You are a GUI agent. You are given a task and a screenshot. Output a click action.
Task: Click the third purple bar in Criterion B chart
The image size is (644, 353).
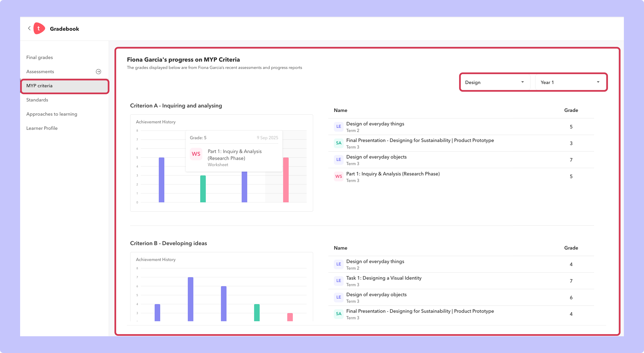point(224,304)
